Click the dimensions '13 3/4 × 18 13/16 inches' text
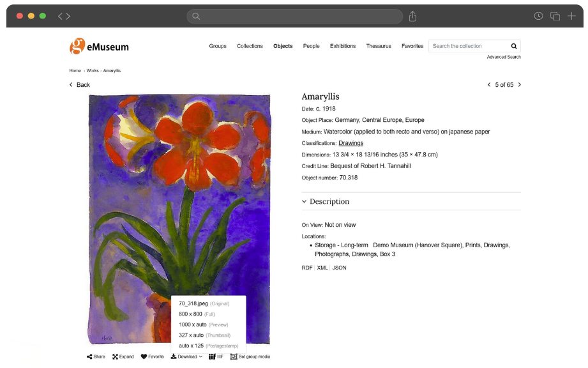This screenshot has width=588, height=368. point(365,155)
